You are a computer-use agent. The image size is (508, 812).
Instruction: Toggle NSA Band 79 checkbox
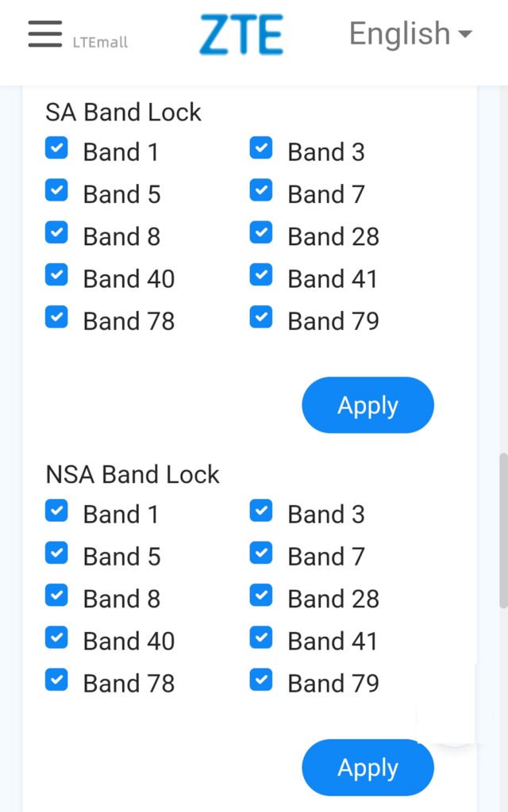pyautogui.click(x=261, y=680)
